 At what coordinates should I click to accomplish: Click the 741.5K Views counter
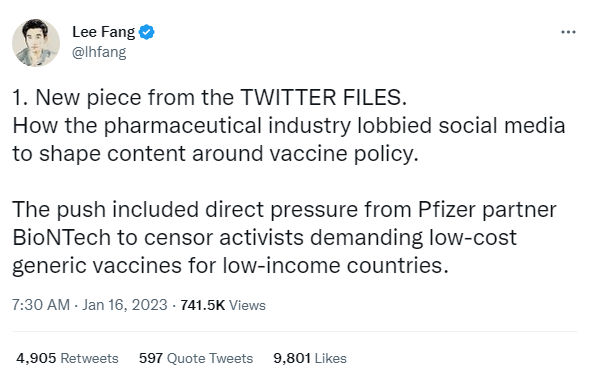pos(223,305)
